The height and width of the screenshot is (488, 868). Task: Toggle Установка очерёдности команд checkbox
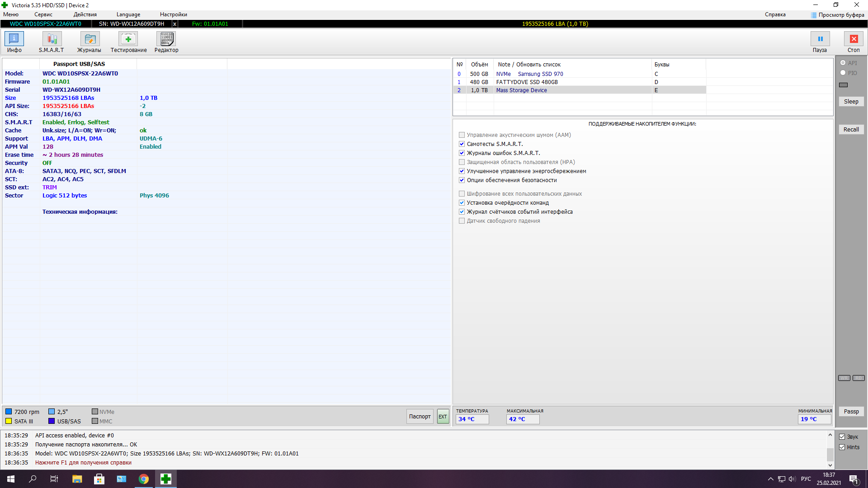click(x=462, y=203)
